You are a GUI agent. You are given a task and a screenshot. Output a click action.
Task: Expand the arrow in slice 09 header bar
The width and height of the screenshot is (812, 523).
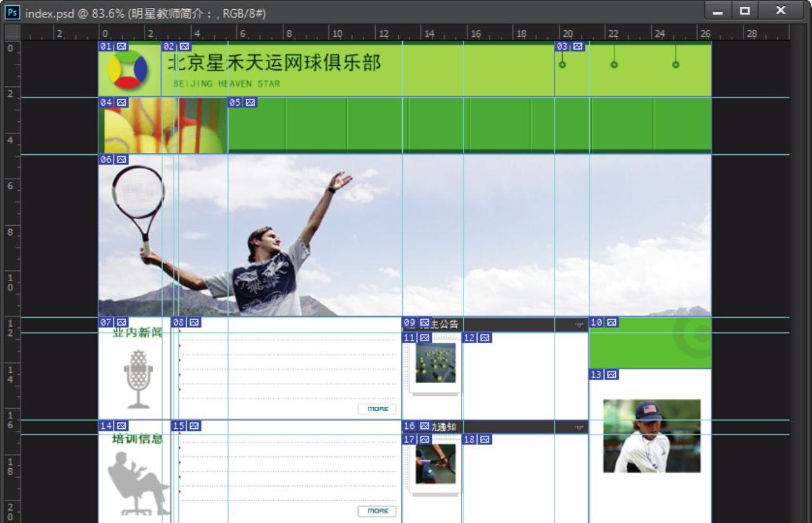coord(579,325)
